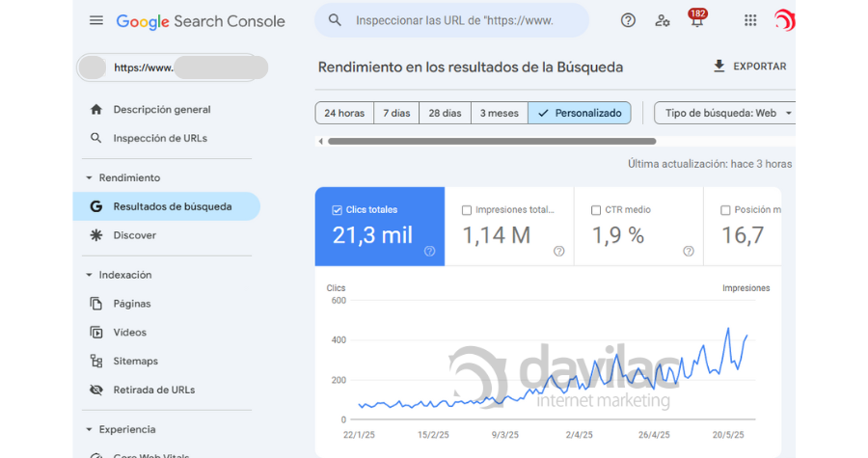Open the hamburger main menu
Viewport: 868px width, 458px height.
pyautogui.click(x=96, y=20)
